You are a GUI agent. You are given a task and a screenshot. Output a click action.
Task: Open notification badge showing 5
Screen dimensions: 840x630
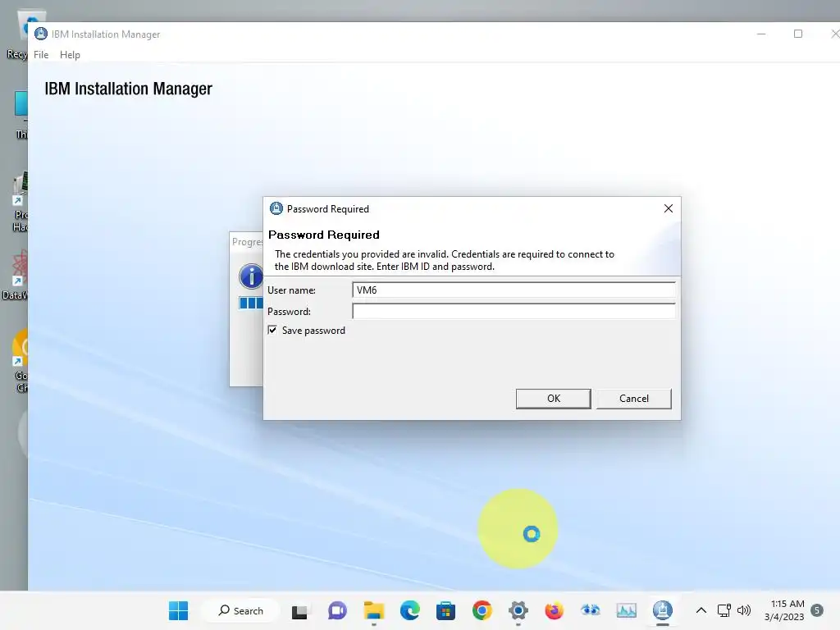pos(817,610)
